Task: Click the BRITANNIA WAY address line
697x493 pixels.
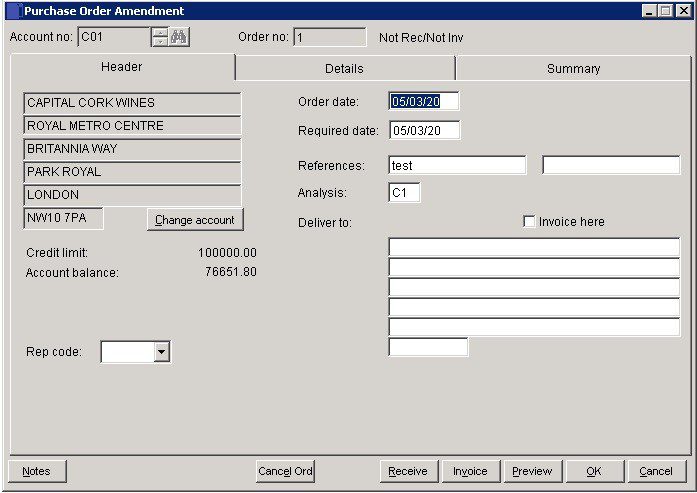Action: click(132, 149)
